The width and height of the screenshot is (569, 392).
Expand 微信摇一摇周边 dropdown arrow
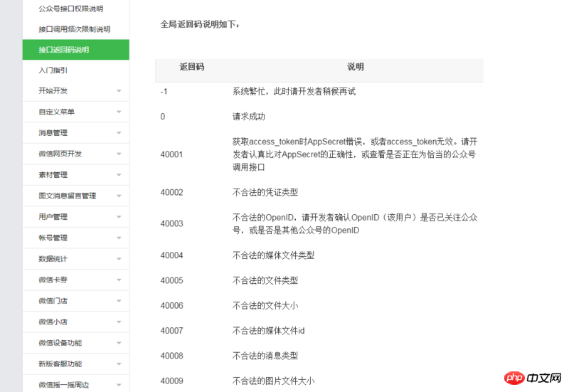click(119, 385)
